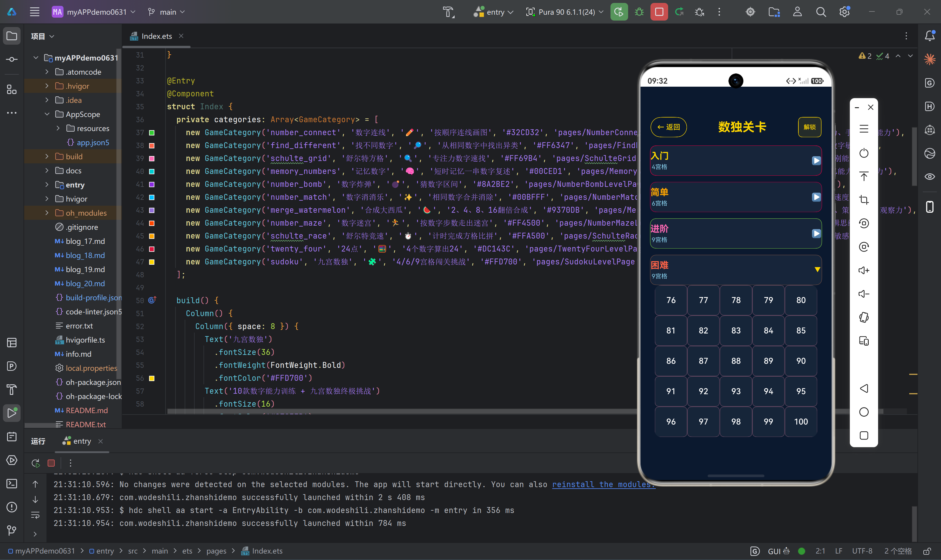The width and height of the screenshot is (941, 560).
Task: Collapse the AppScope folder
Action: click(x=46, y=114)
